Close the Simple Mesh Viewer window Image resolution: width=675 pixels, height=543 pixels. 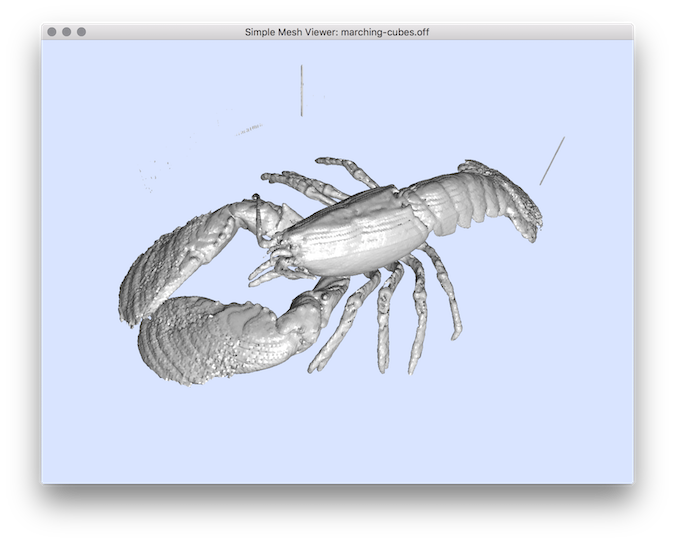(52, 32)
